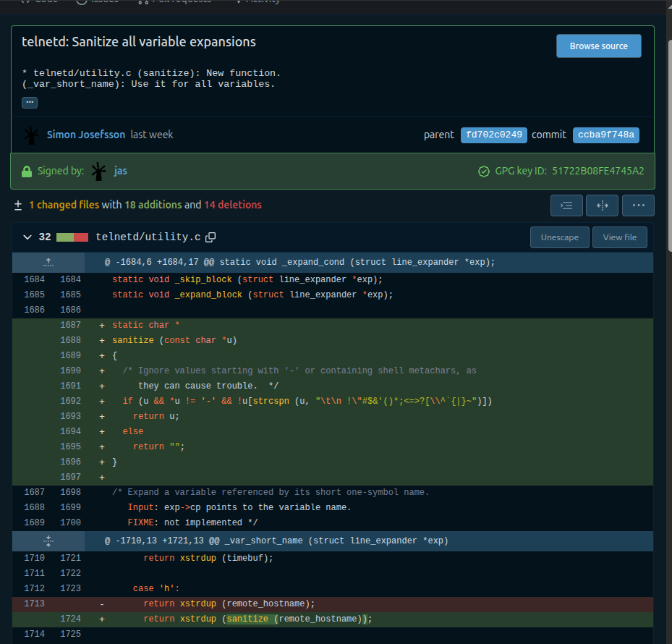This screenshot has height=644, width=672.
Task: Toggle the Unescape button for utility.c
Action: point(559,237)
